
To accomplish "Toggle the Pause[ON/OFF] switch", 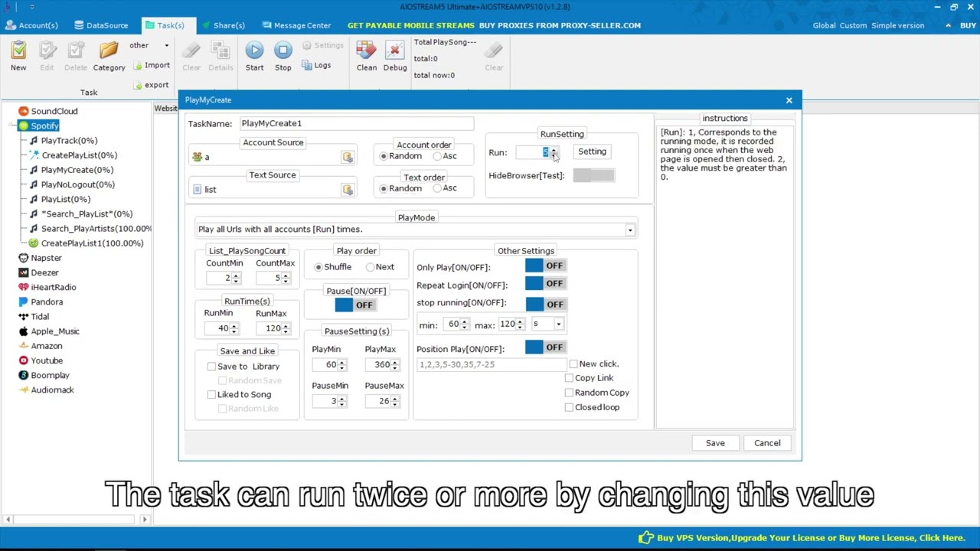I will click(355, 305).
